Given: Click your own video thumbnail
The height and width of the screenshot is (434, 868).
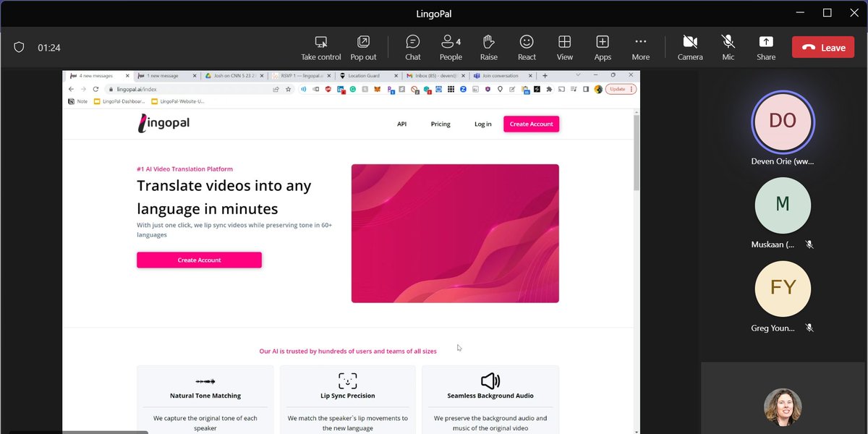Looking at the screenshot, I should coord(783,407).
